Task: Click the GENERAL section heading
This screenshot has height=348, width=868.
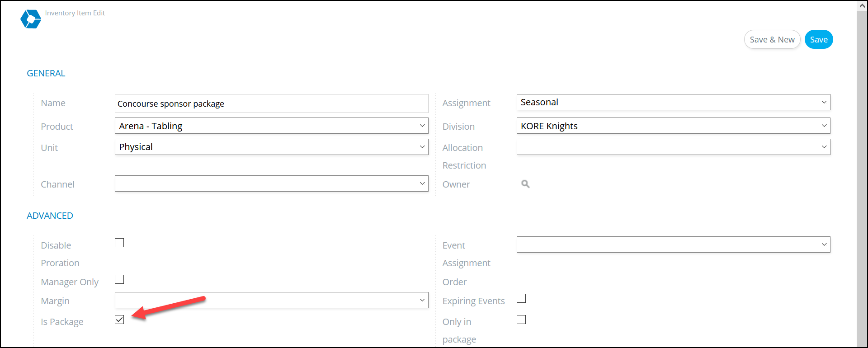Action: pyautogui.click(x=46, y=73)
